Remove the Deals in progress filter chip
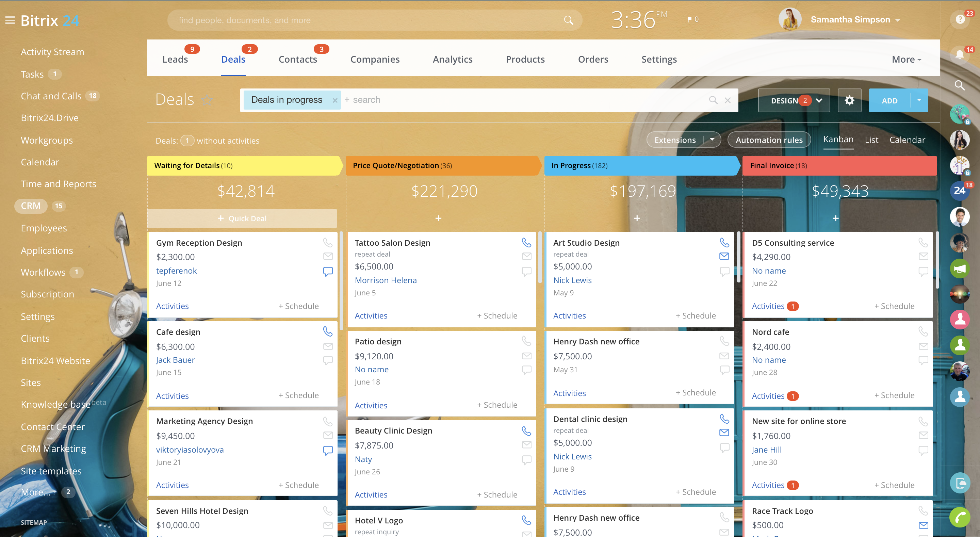The width and height of the screenshot is (980, 537). [335, 100]
